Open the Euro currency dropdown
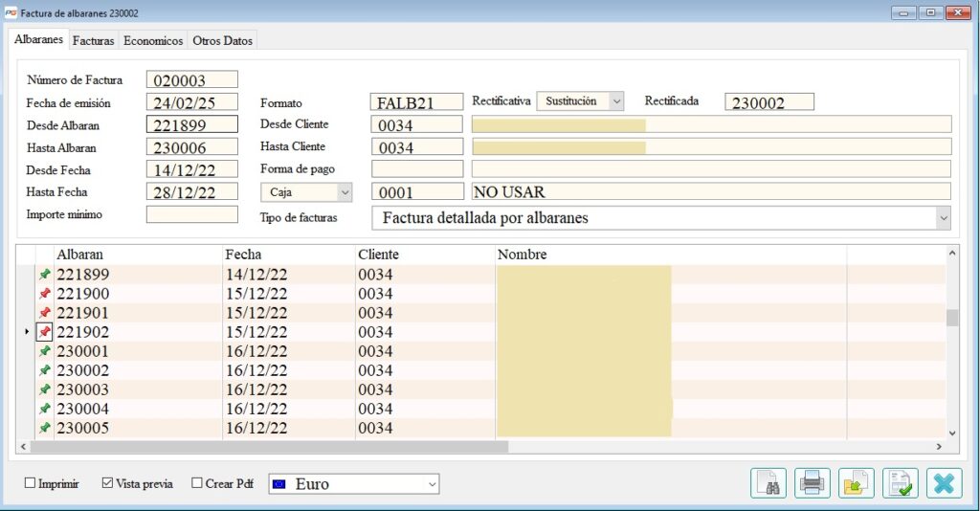 pyautogui.click(x=354, y=484)
